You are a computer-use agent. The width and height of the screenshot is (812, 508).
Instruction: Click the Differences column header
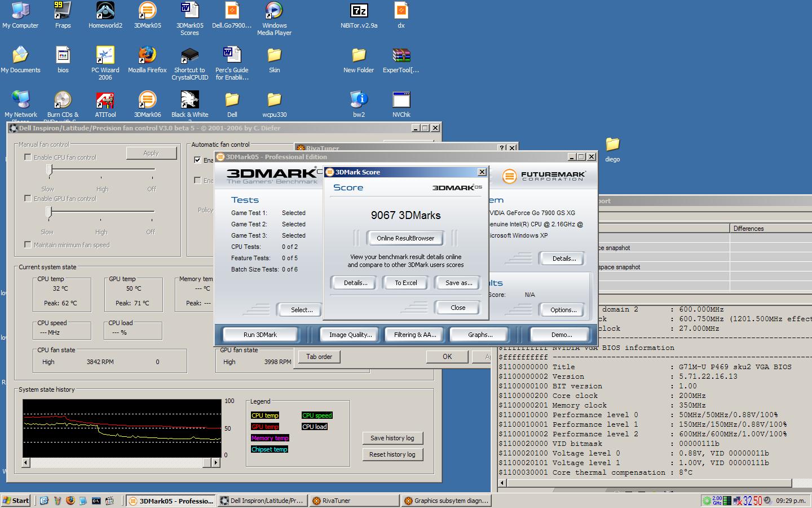tap(771, 229)
